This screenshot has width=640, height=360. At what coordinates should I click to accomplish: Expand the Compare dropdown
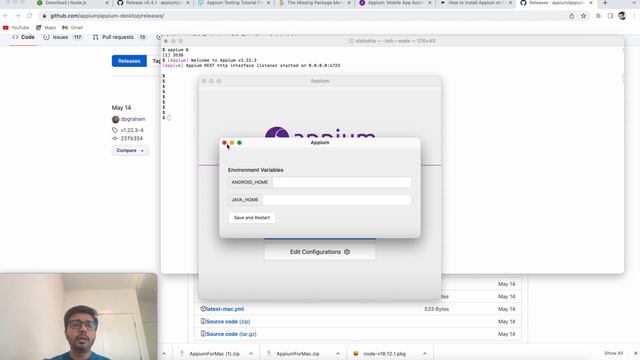130,151
